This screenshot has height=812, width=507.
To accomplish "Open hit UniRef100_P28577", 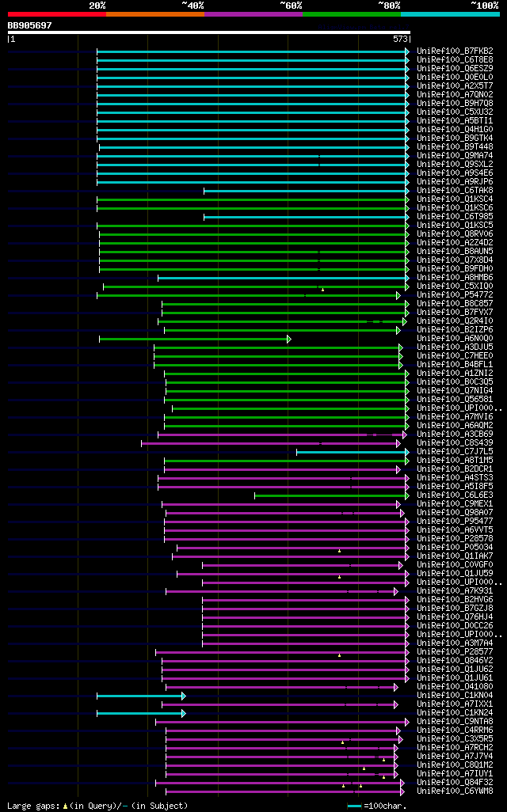I will 456,652.
